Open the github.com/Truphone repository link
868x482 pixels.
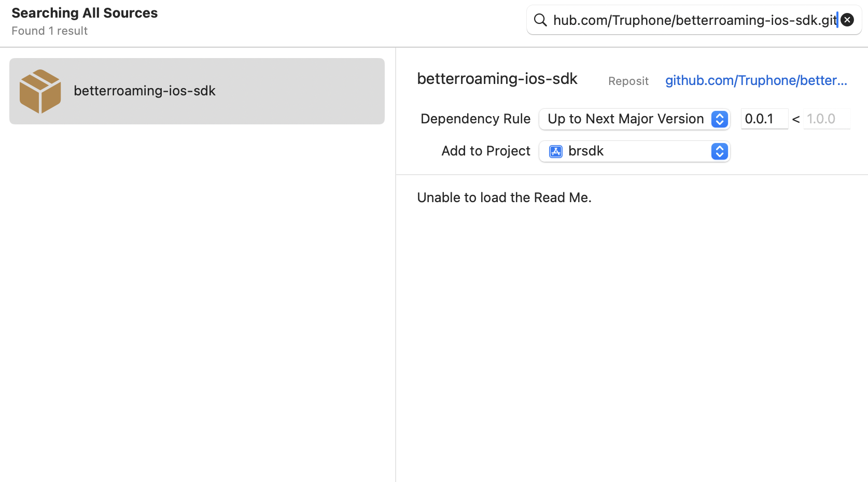coord(756,81)
